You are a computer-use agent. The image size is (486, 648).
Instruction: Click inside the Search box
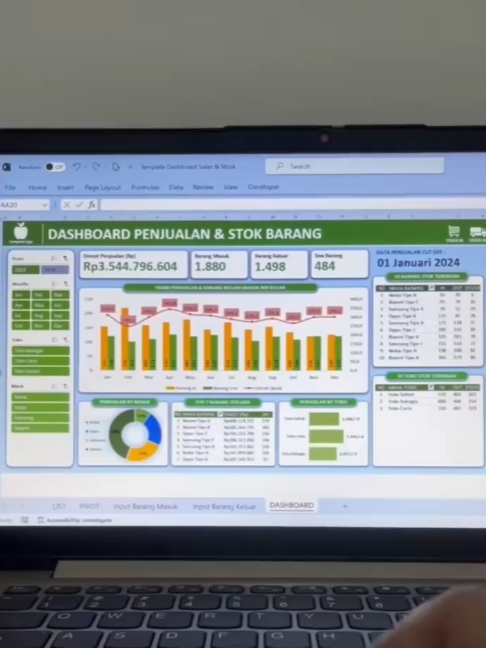(x=355, y=166)
